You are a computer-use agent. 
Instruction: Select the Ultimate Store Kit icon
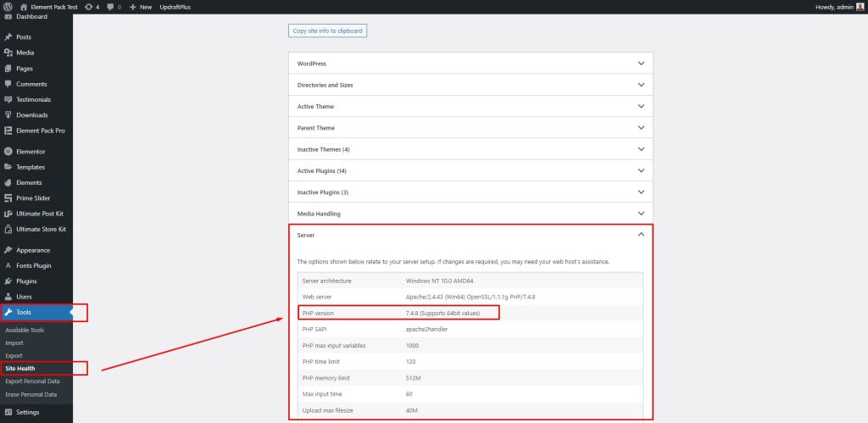pos(8,229)
